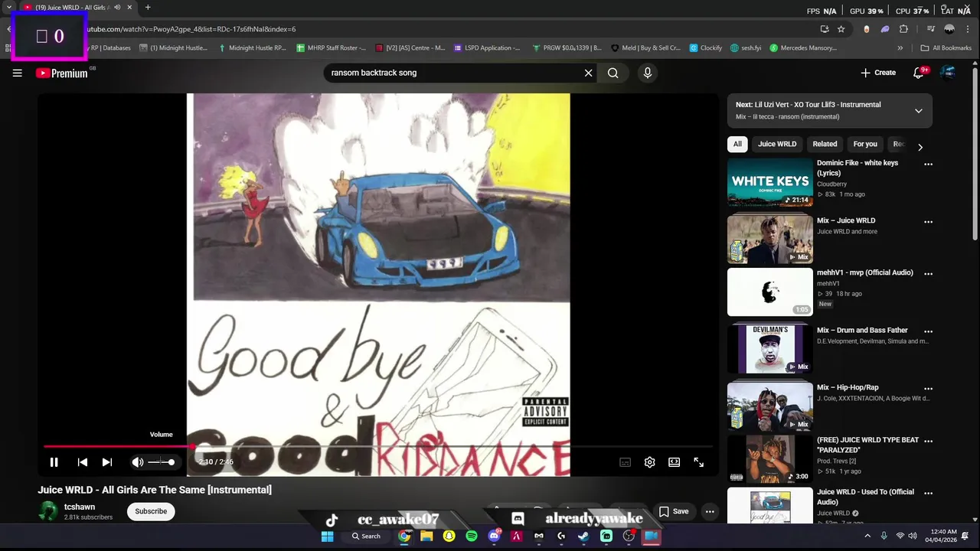This screenshot has width=980, height=551.
Task: Enter full screen mode
Action: point(698,462)
